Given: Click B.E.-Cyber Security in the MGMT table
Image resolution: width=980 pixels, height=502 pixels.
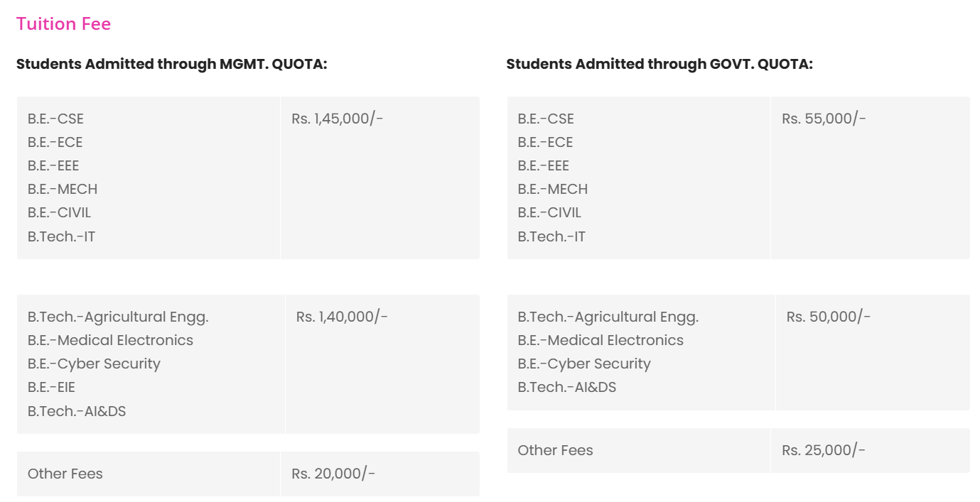Looking at the screenshot, I should [94, 364].
